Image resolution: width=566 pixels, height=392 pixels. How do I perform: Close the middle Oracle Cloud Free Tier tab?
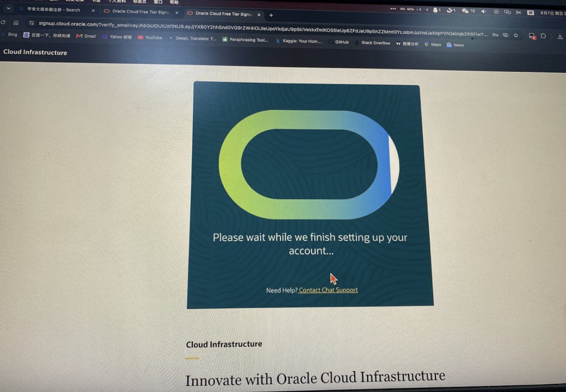177,12
